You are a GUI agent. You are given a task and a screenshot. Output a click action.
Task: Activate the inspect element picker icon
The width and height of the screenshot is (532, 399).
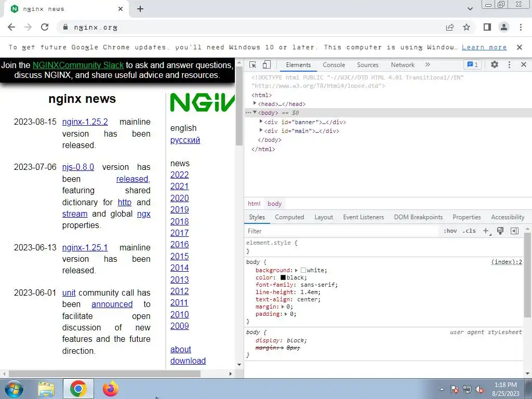click(x=252, y=65)
